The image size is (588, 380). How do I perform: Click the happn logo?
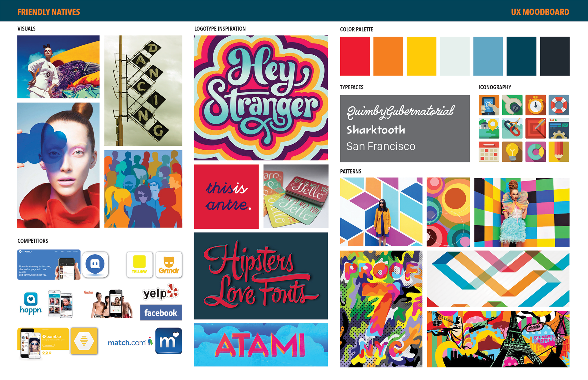click(x=31, y=303)
